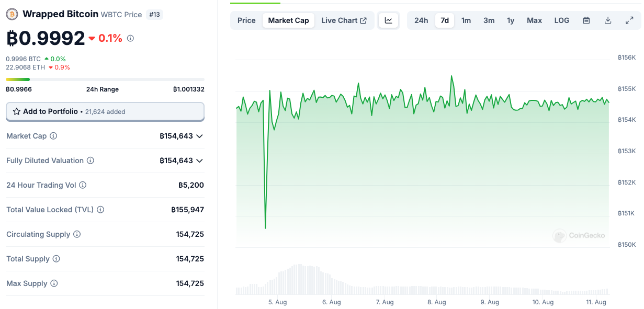
Task: Click the ฿0.9966 range low value
Action: coord(19,89)
